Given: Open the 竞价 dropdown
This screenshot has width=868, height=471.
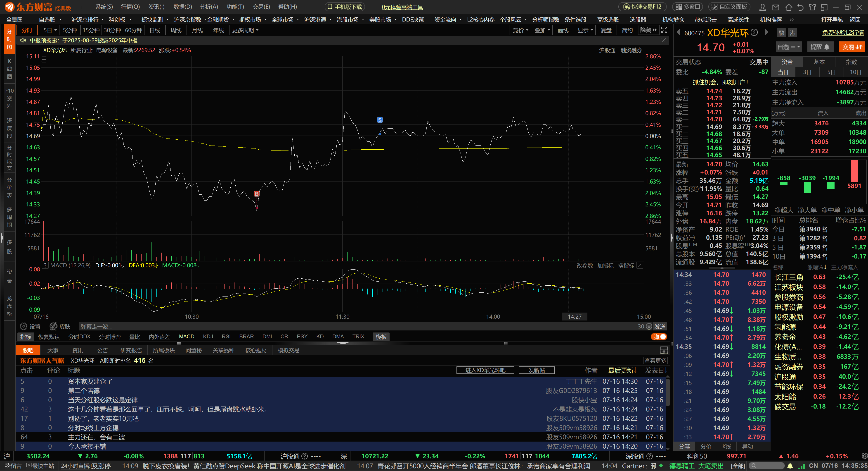Looking at the screenshot, I should tap(520, 30).
